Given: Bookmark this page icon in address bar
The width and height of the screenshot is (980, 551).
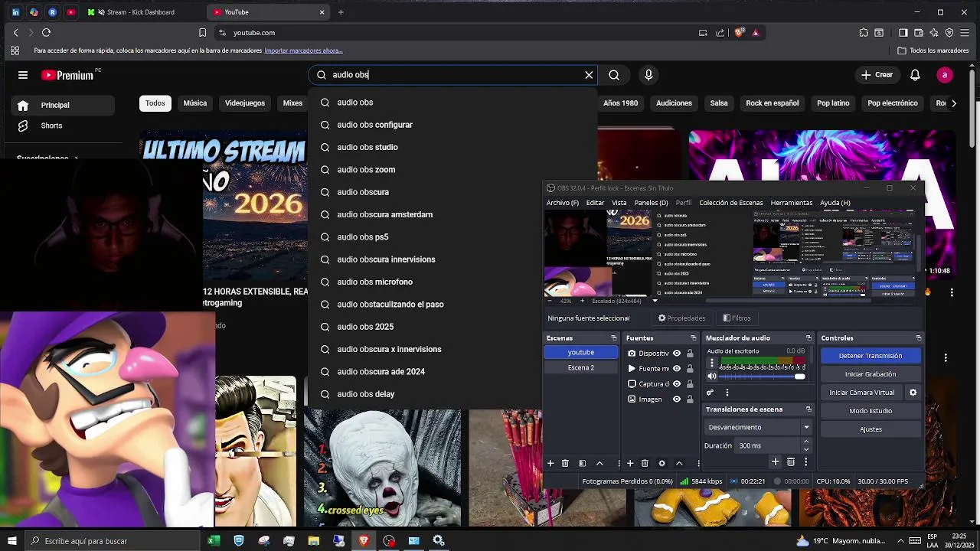Looking at the screenshot, I should [x=202, y=33].
